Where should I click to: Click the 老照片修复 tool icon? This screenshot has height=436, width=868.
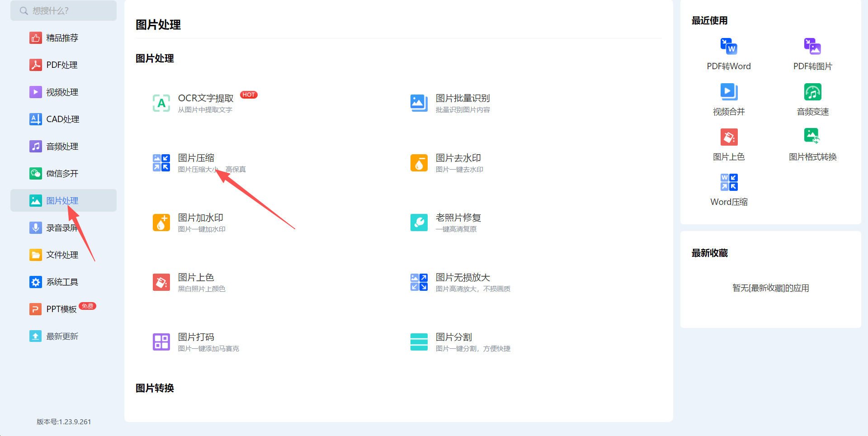pyautogui.click(x=419, y=223)
